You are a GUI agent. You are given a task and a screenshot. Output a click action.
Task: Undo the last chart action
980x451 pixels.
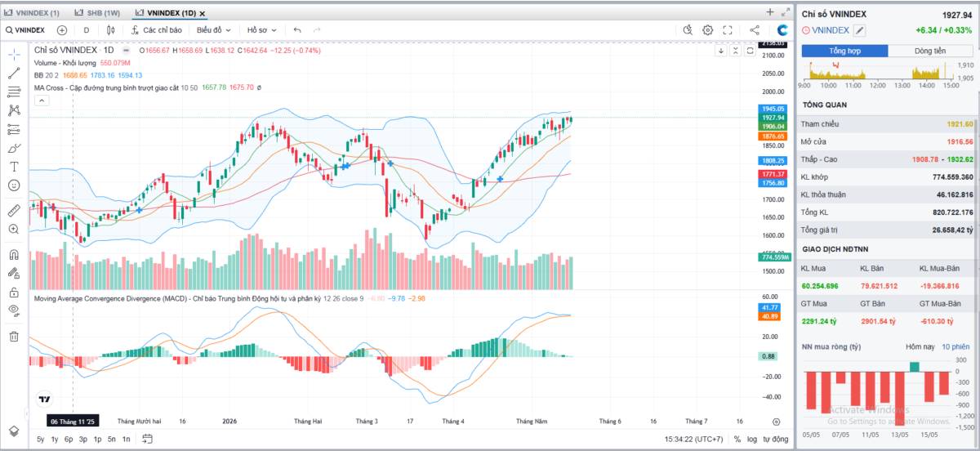(x=297, y=30)
